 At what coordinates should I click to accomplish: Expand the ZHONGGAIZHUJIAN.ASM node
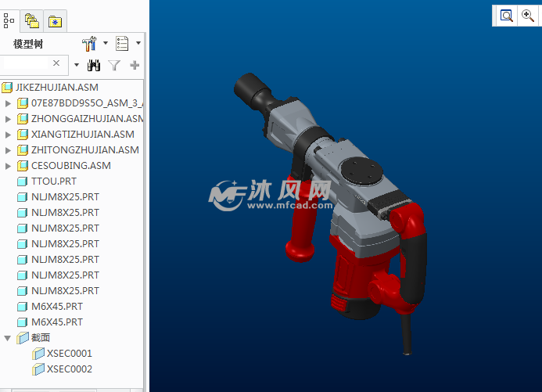(x=8, y=119)
